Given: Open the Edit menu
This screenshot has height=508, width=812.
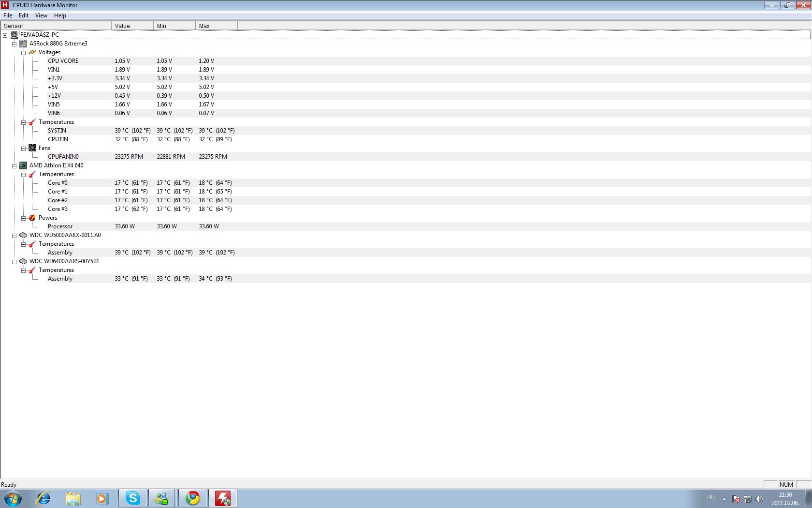Looking at the screenshot, I should pos(24,15).
